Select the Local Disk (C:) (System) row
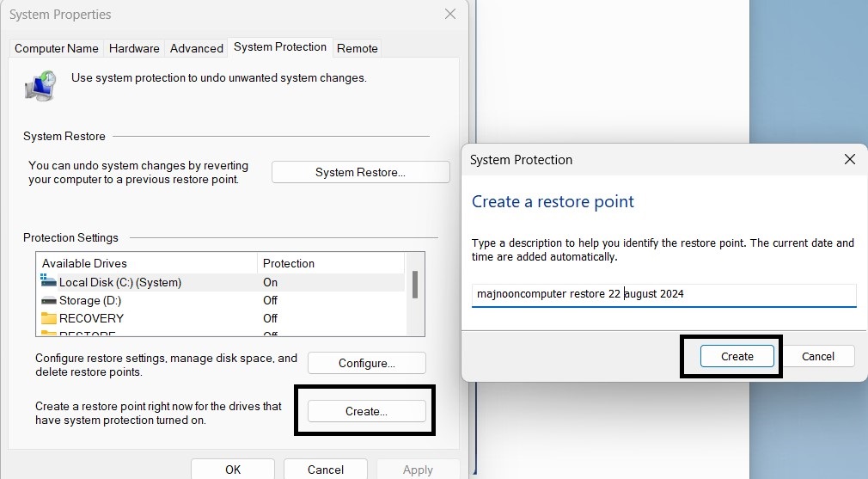This screenshot has width=868, height=479. 222,282
